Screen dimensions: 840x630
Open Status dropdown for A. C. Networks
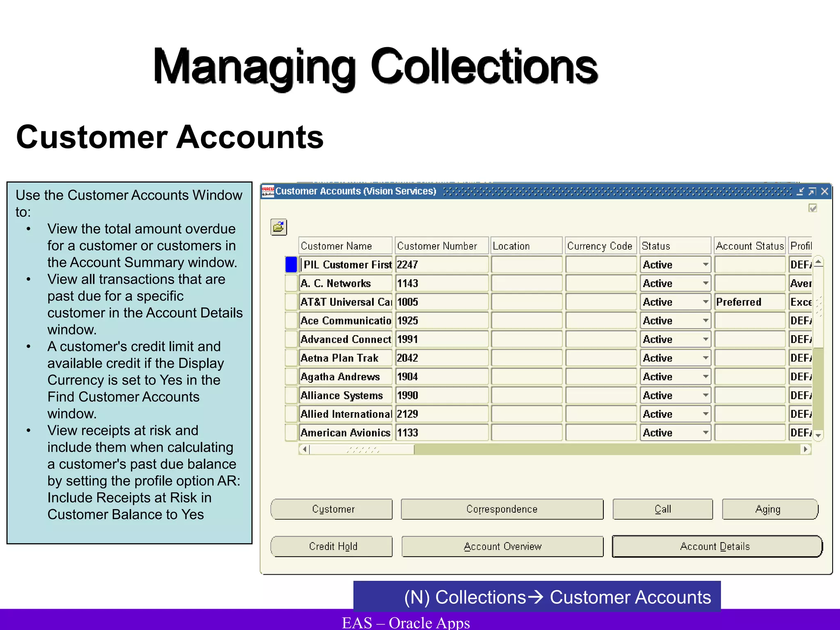coord(705,283)
